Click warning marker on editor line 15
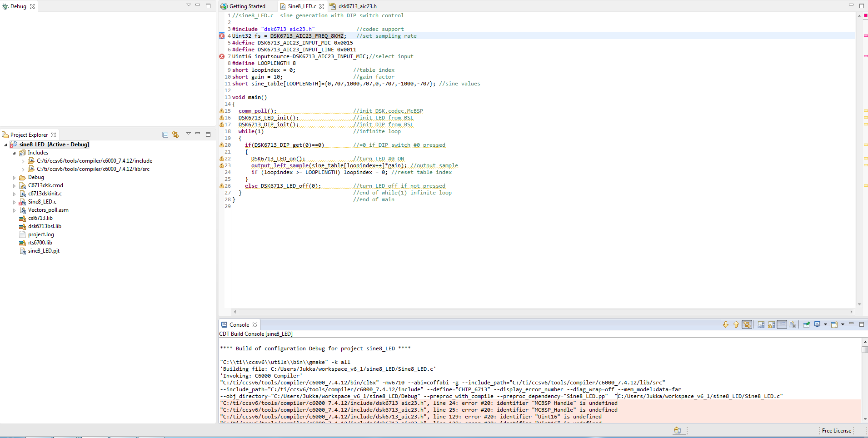The height and width of the screenshot is (438, 868). click(222, 111)
